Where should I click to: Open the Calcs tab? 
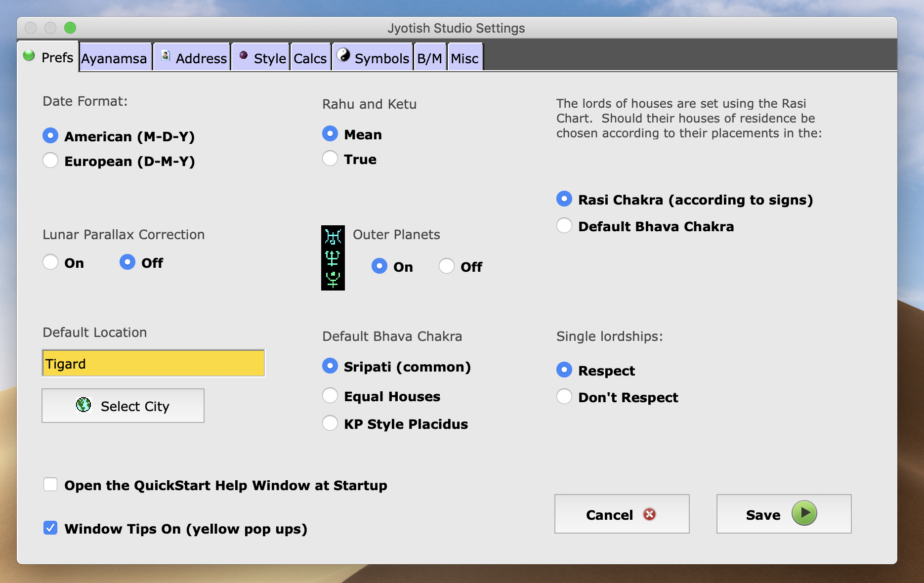310,58
